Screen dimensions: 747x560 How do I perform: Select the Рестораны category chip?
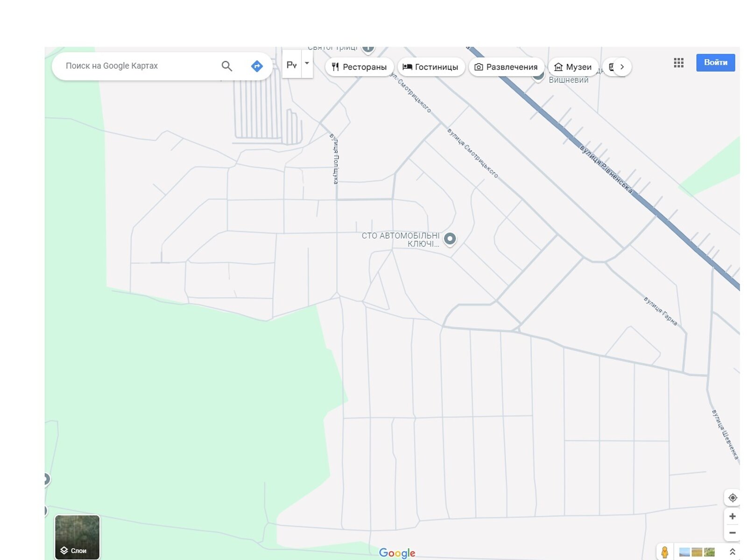pos(359,67)
